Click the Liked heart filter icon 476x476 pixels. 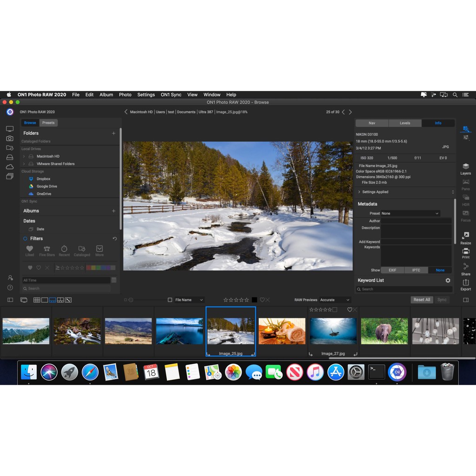(x=30, y=249)
